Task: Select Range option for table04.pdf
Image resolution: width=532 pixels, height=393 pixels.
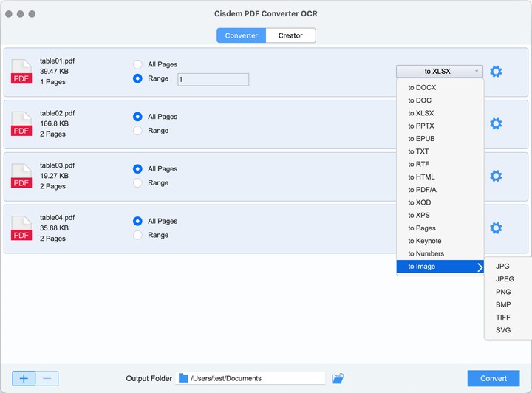Action: point(137,235)
